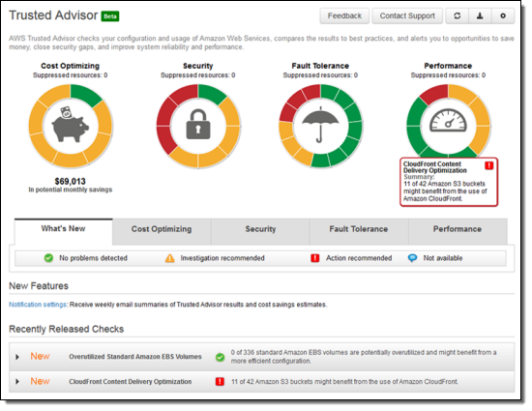Screen dimensions: 532x411
Task: Click green check icon beside No problems detected
Action: [48, 258]
